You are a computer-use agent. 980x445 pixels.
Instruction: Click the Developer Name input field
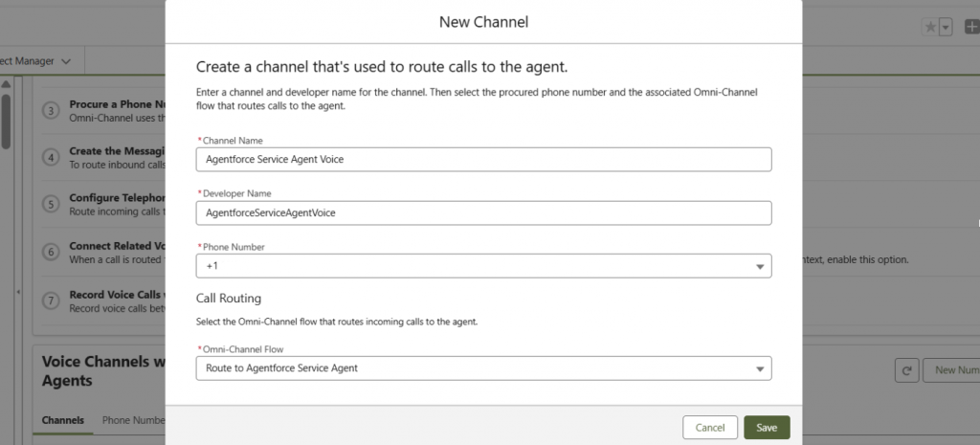483,212
